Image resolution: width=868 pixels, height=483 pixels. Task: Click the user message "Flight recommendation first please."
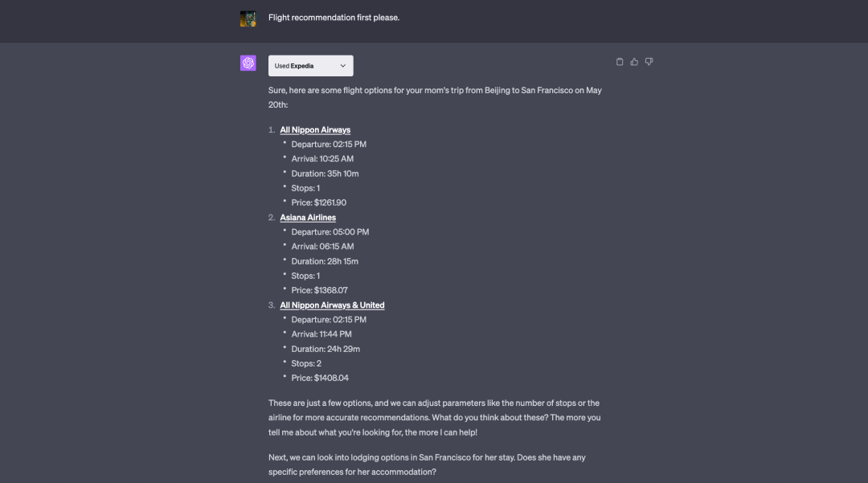[x=334, y=18]
